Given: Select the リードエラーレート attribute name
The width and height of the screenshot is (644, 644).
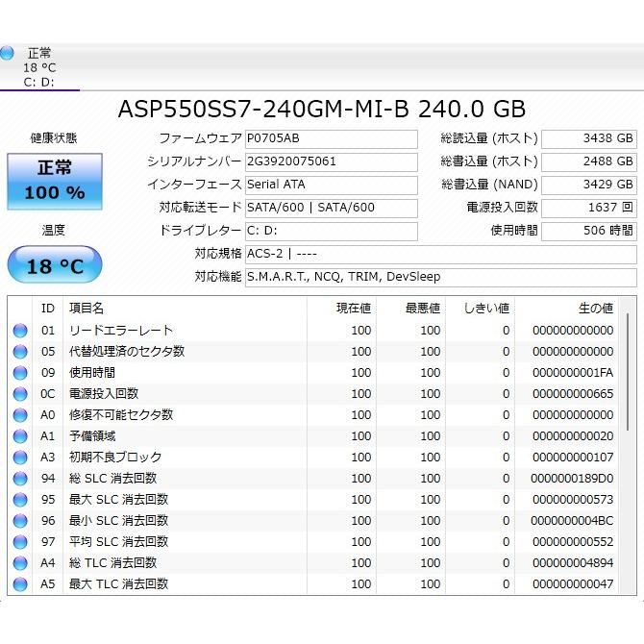Looking at the screenshot, I should pos(121,331).
